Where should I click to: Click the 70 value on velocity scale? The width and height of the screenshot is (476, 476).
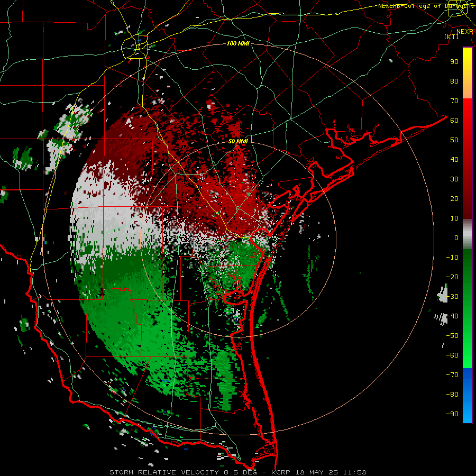[x=454, y=101]
